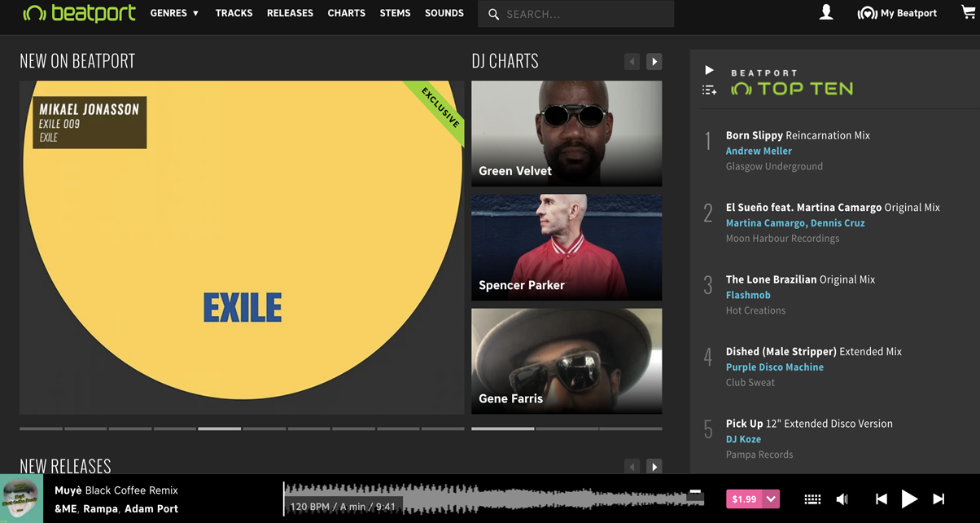The height and width of the screenshot is (523, 980).
Task: Go to previous New Releases page
Action: [x=632, y=467]
